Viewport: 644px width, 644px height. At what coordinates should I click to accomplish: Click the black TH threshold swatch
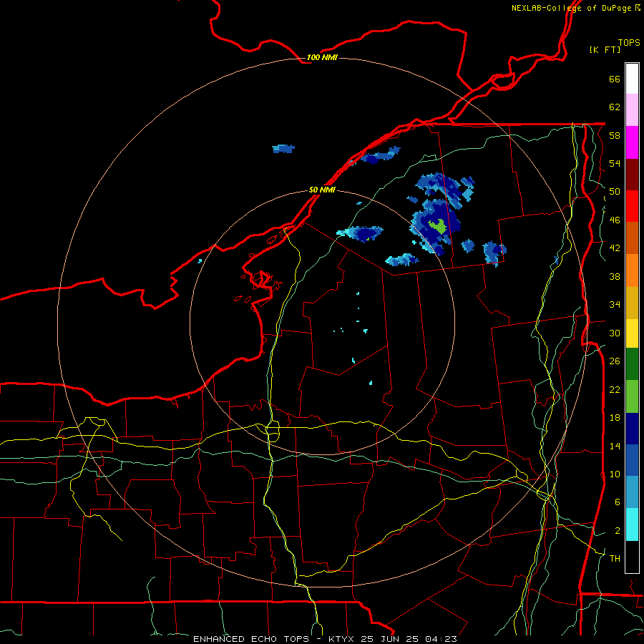click(632, 557)
